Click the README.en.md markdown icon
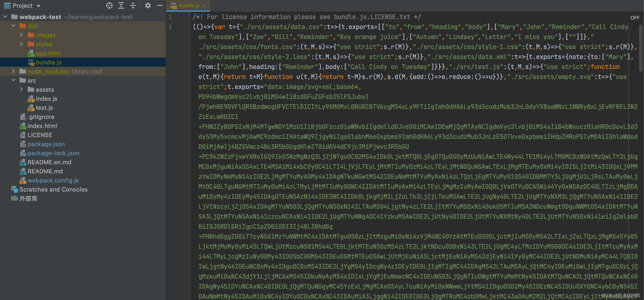Viewport: 644px width, 300px height. (23, 162)
